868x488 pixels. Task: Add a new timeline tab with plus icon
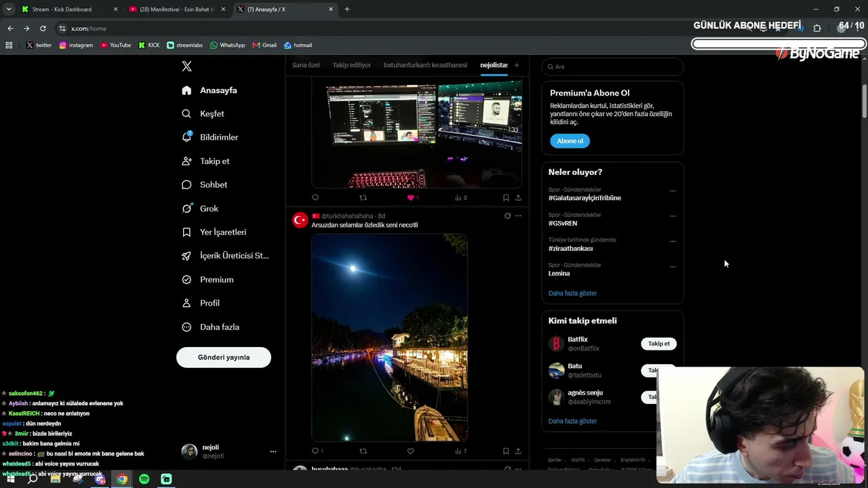click(517, 65)
